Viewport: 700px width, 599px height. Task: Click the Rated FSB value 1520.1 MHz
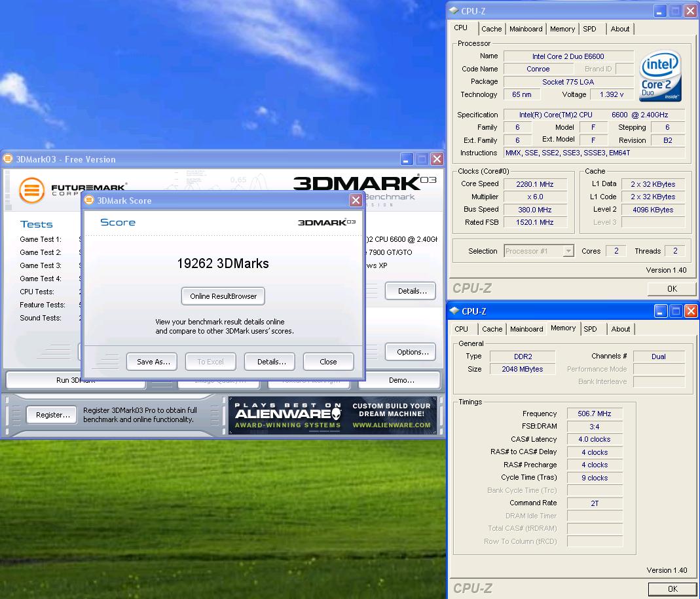[535, 222]
